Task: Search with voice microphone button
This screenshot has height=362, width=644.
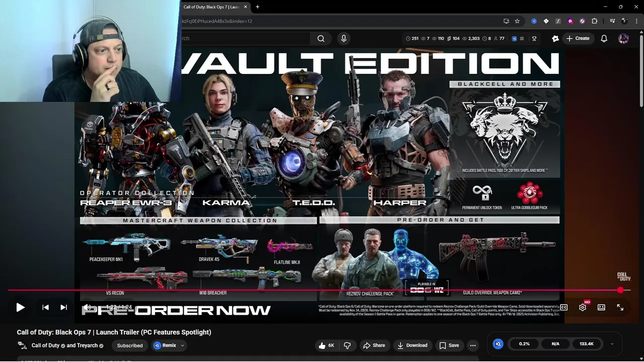Action: click(344, 39)
